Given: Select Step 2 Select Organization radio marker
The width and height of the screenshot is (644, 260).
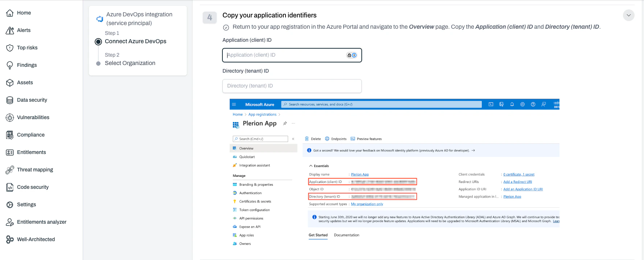Looking at the screenshot, I should 98,62.
